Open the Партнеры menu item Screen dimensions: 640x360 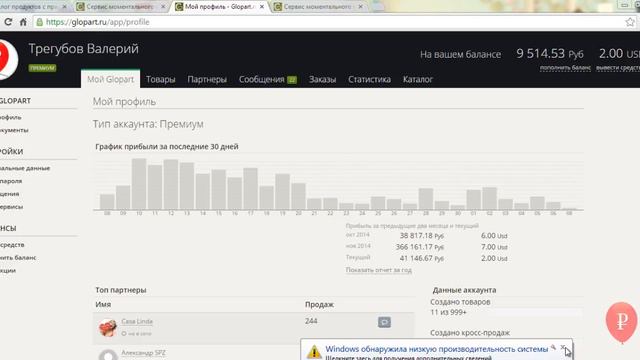[x=207, y=79]
